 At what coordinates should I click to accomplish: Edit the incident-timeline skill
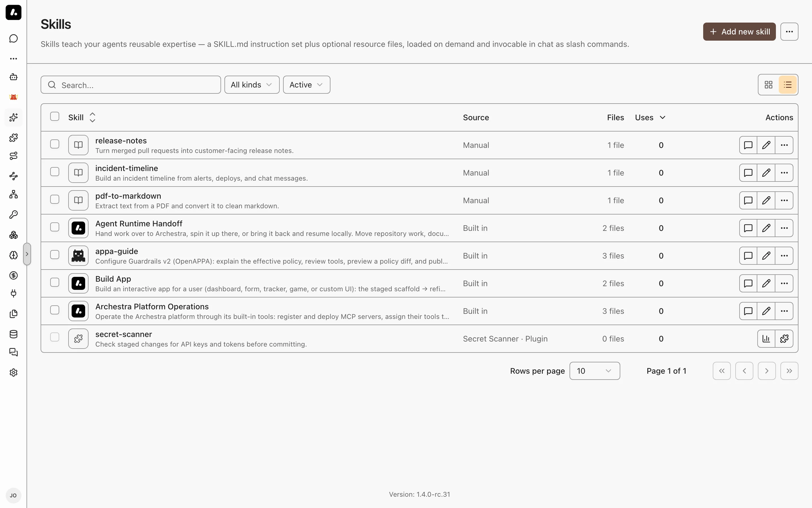[766, 173]
